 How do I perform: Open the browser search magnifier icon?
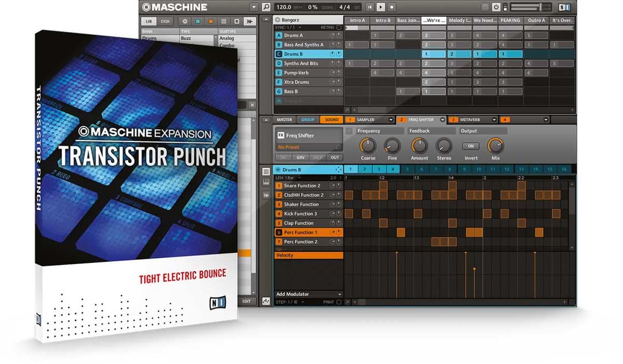pos(266,7)
